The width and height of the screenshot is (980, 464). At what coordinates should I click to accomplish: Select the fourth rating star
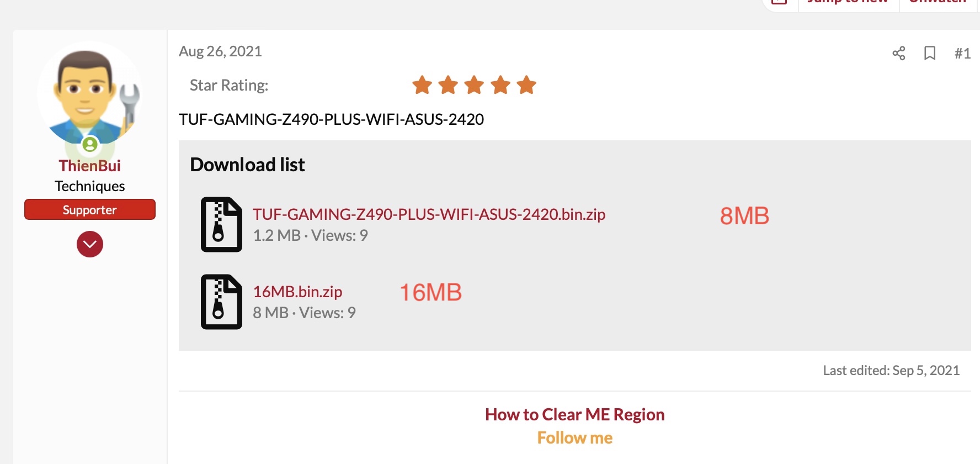500,85
